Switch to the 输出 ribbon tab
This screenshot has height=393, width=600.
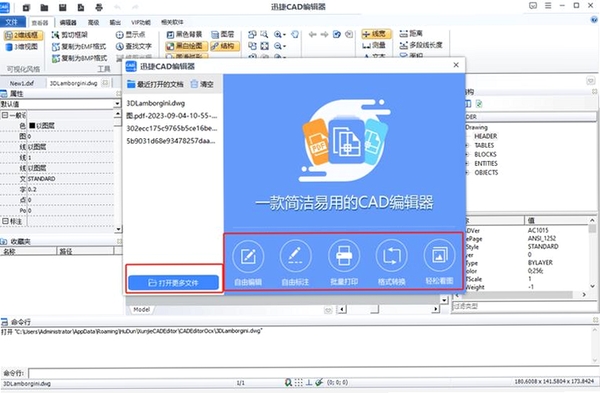115,23
